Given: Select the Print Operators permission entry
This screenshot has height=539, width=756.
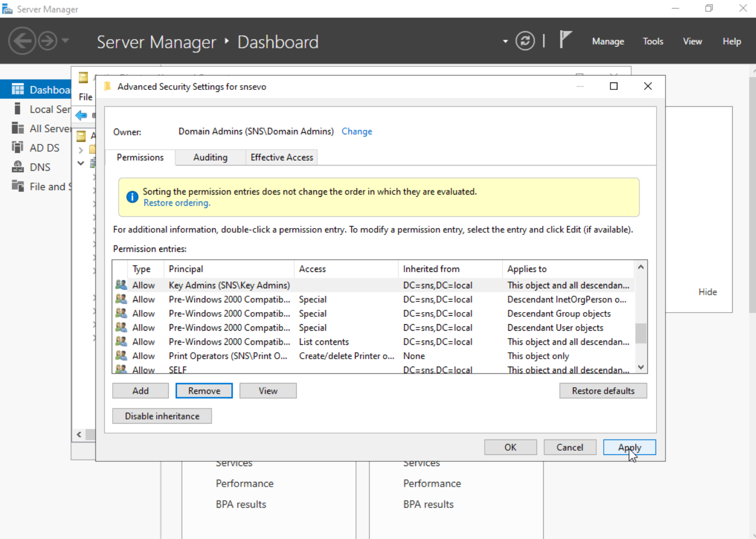Looking at the screenshot, I should click(373, 356).
